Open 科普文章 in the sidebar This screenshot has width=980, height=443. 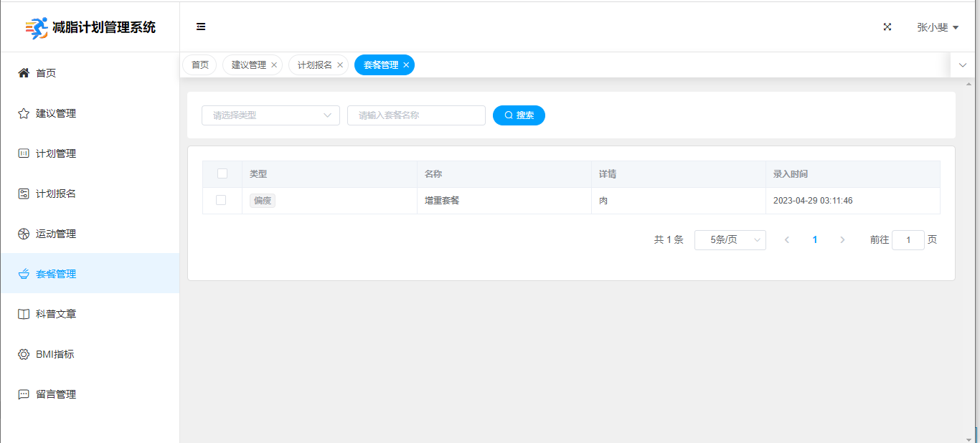[90, 313]
